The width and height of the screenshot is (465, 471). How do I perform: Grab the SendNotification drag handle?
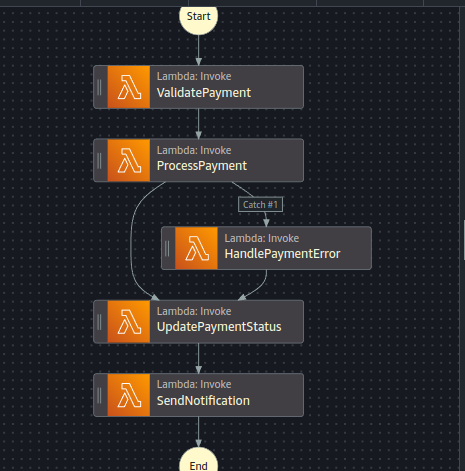tap(99, 395)
